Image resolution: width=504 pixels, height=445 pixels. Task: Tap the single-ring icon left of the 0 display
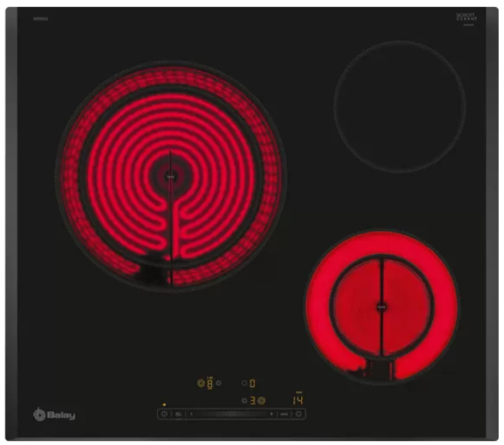[x=244, y=383]
